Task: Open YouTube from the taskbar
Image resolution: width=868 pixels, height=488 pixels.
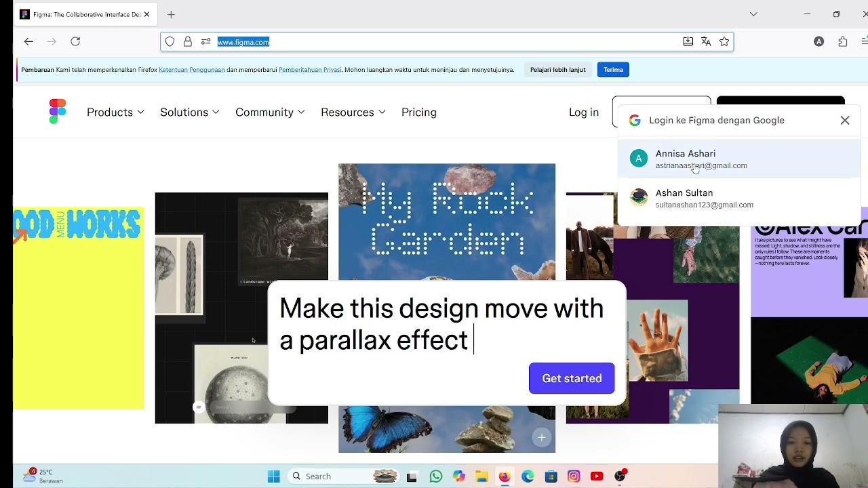Action: click(x=597, y=476)
